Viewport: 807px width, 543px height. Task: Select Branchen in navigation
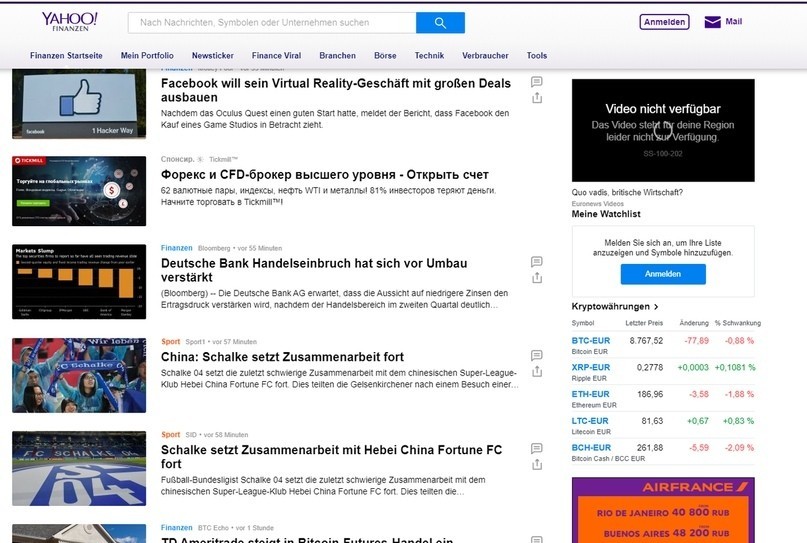coord(337,56)
